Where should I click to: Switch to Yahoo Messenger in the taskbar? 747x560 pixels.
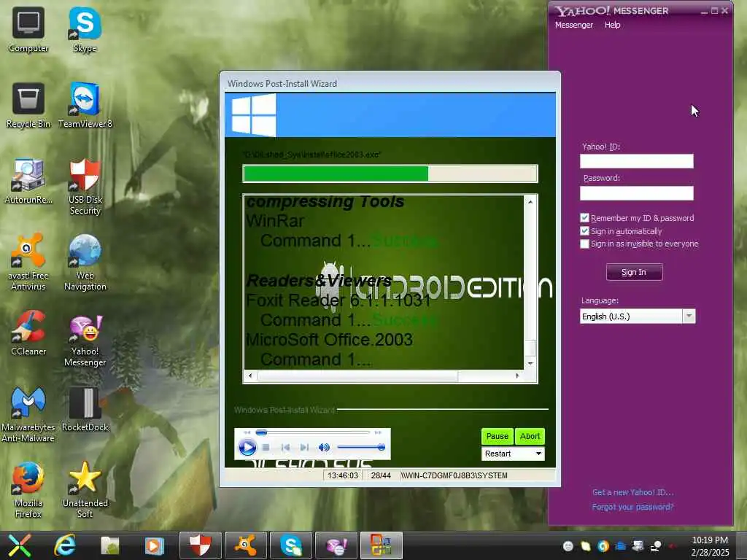pos(336,545)
